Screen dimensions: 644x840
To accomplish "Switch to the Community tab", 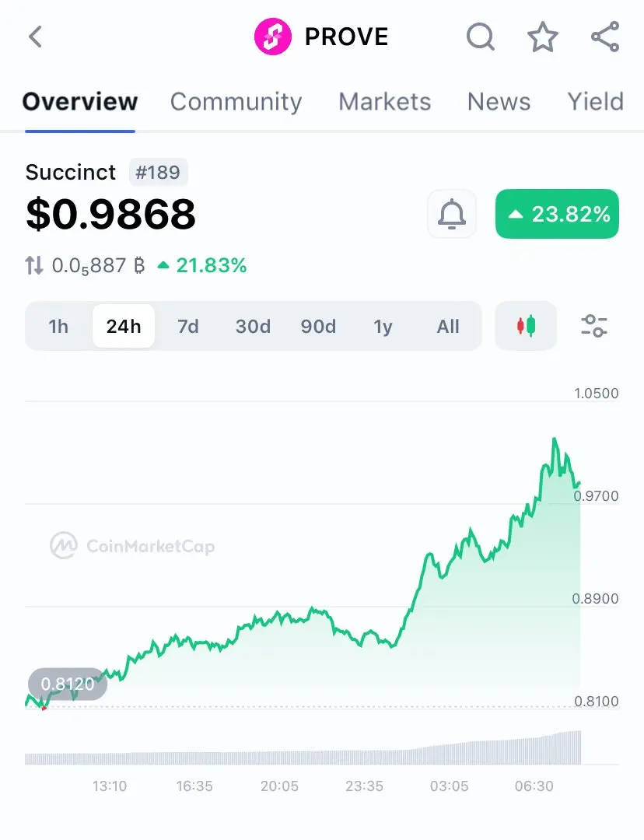I will coord(236,102).
